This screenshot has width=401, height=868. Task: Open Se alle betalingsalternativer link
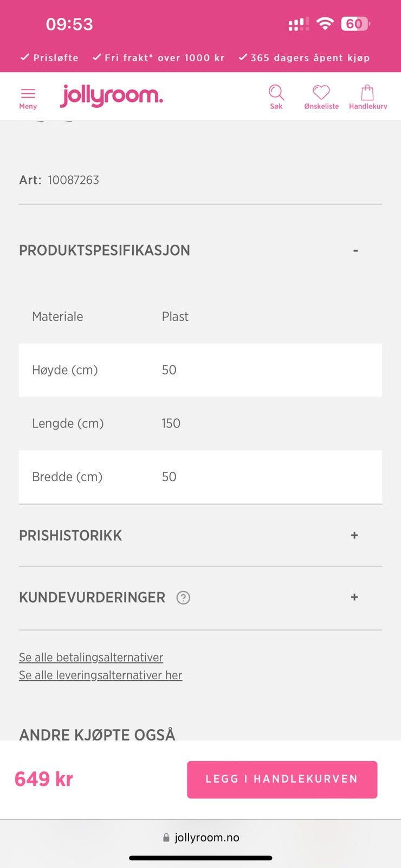91,658
